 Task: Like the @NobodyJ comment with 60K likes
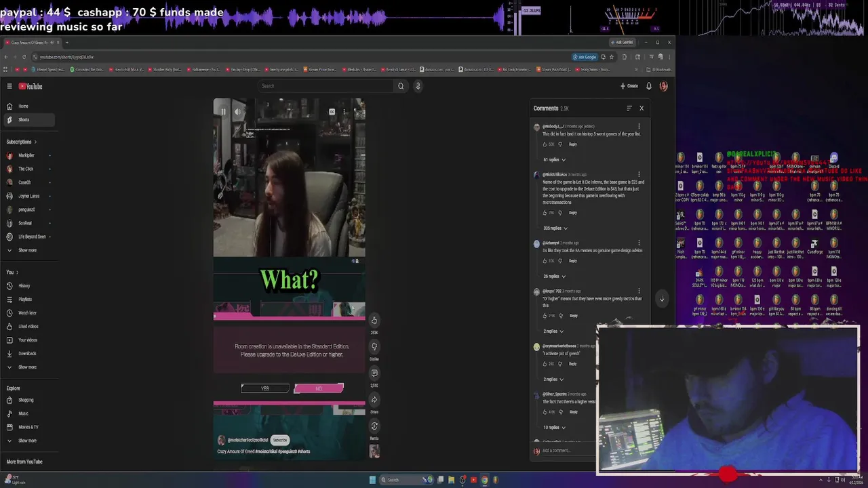545,144
